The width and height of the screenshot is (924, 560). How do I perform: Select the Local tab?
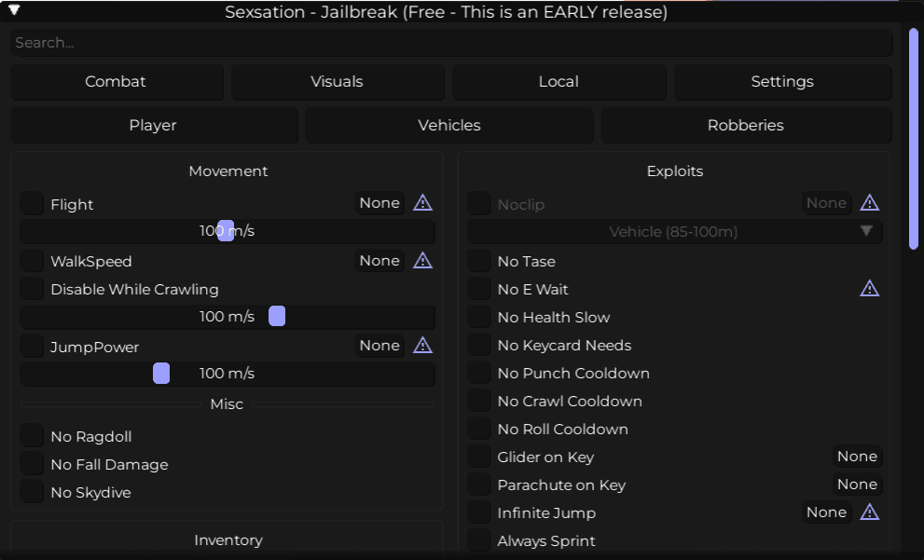coord(559,81)
